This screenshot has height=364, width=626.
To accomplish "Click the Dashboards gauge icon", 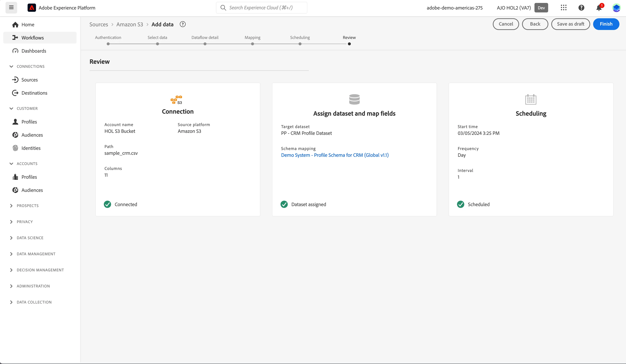I will [x=15, y=51].
